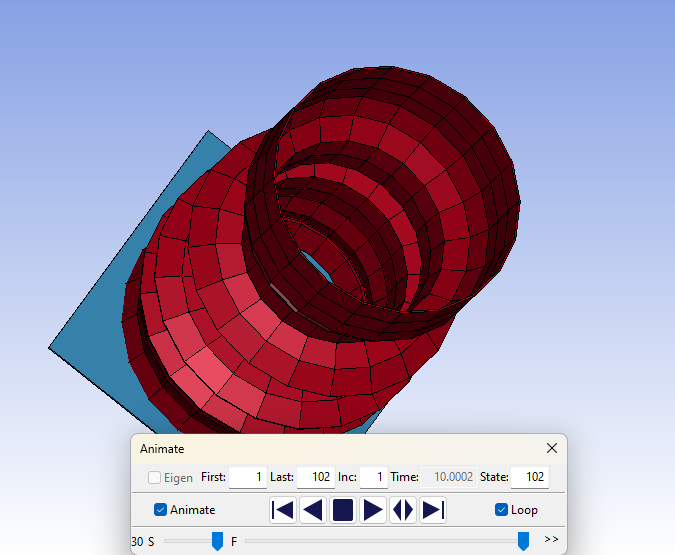Uncheck the Animate checkbox
Viewport: 675px width, 555px height.
pos(161,510)
